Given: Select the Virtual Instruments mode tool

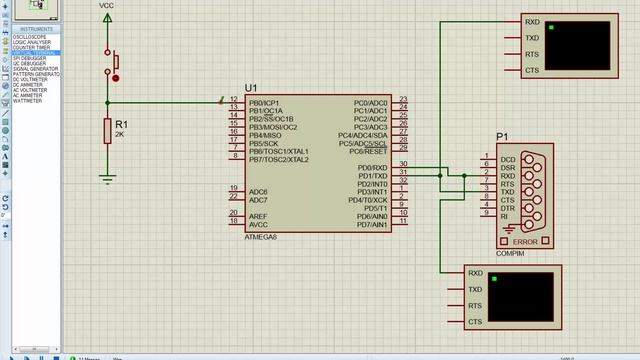Looking at the screenshot, I should pos(5,103).
